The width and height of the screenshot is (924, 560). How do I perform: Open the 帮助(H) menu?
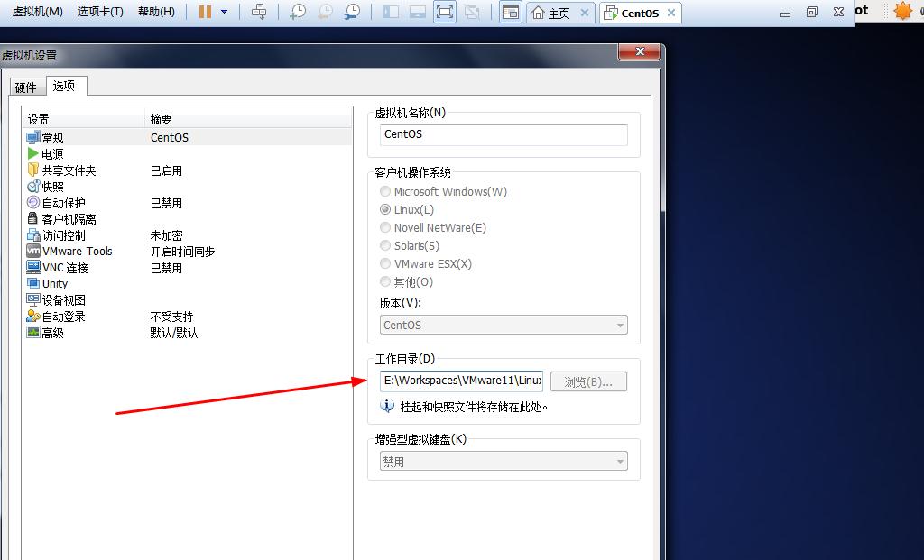[156, 12]
